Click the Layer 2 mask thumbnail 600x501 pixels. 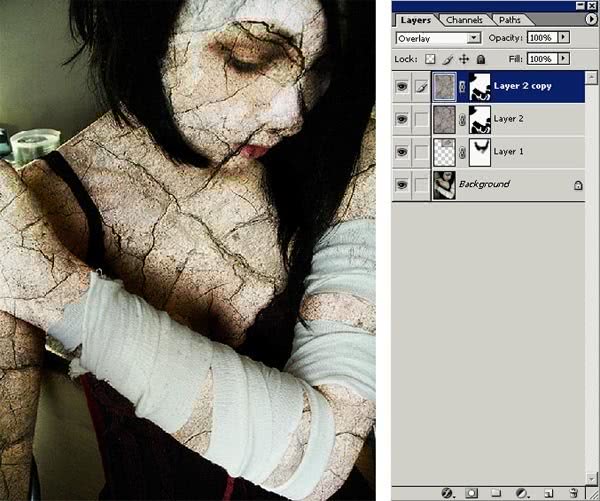[x=480, y=120]
